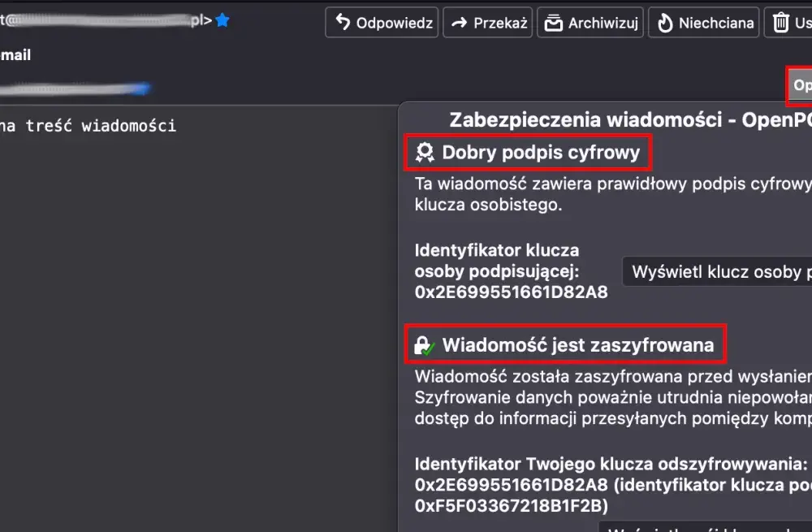Click the forward arrow icon on Przekaż
Image resolution: width=812 pixels, height=532 pixels.
(459, 23)
